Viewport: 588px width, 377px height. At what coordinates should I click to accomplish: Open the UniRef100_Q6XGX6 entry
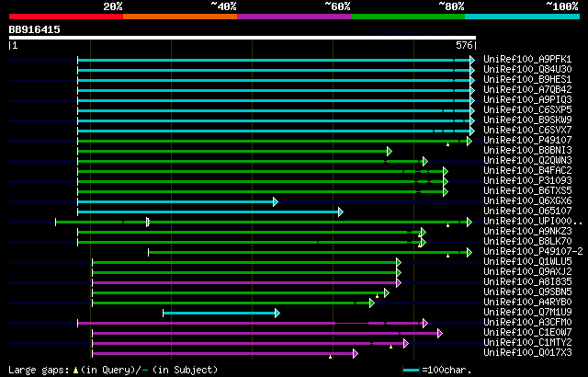[x=527, y=201]
